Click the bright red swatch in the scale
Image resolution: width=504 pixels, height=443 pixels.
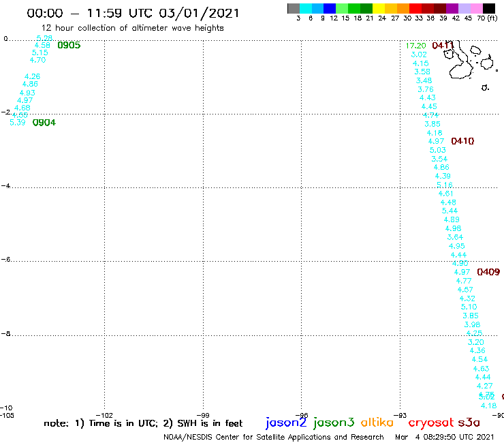415,8
